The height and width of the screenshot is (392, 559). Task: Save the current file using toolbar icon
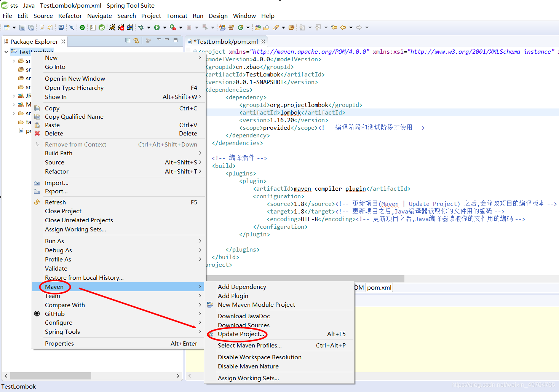[x=22, y=27]
